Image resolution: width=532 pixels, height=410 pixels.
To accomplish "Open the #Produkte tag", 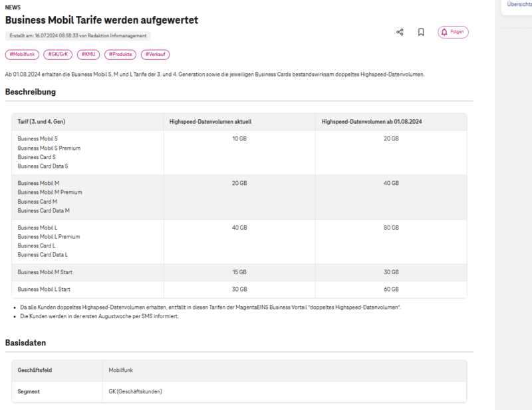I will [x=120, y=55].
